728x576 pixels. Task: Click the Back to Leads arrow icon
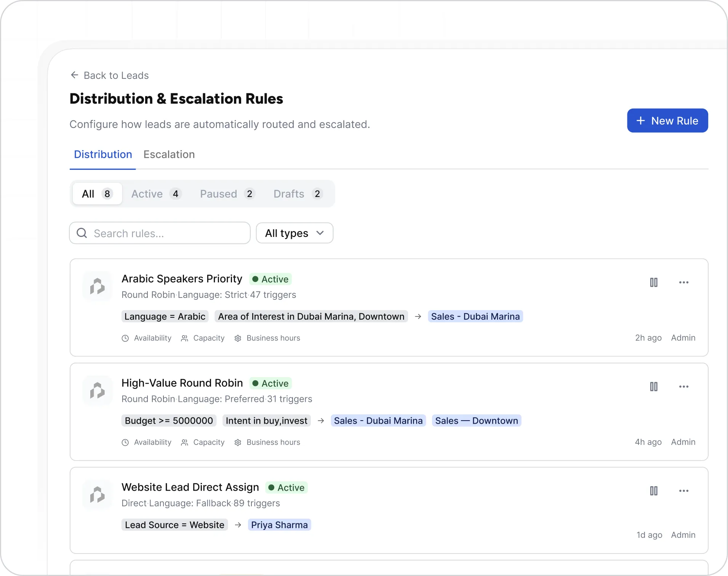click(75, 75)
